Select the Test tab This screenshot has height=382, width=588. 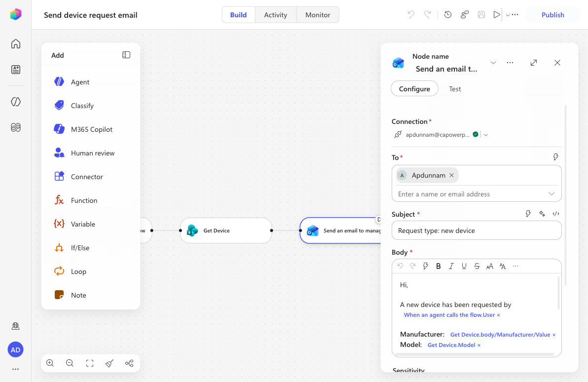455,88
